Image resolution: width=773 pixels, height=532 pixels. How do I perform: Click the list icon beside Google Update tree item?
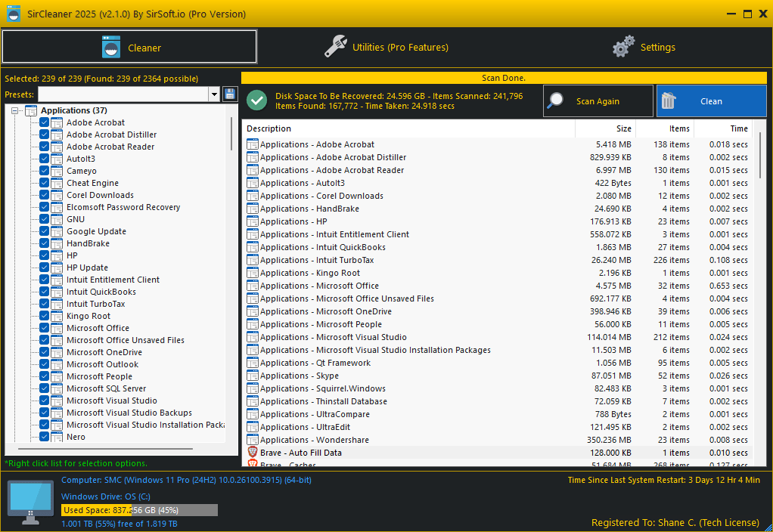(x=57, y=231)
